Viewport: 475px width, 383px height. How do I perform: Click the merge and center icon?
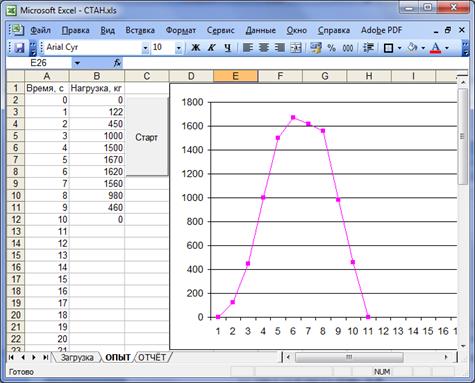(x=295, y=48)
